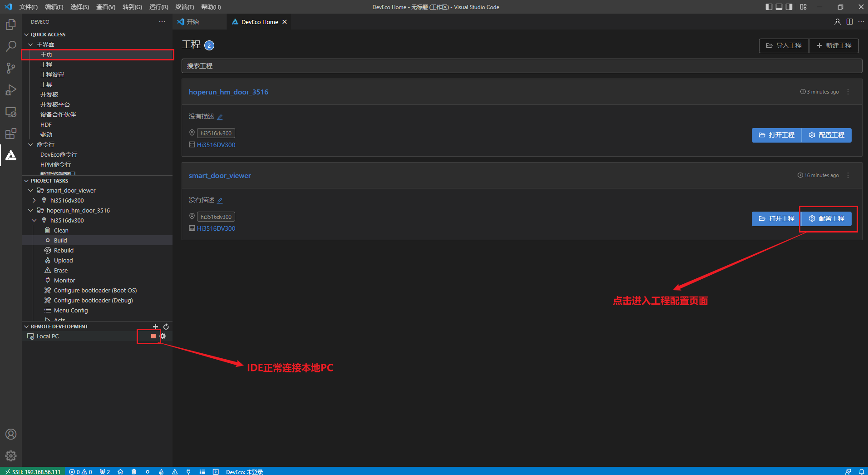
Task: Open the 终端(T) menu
Action: point(184,7)
